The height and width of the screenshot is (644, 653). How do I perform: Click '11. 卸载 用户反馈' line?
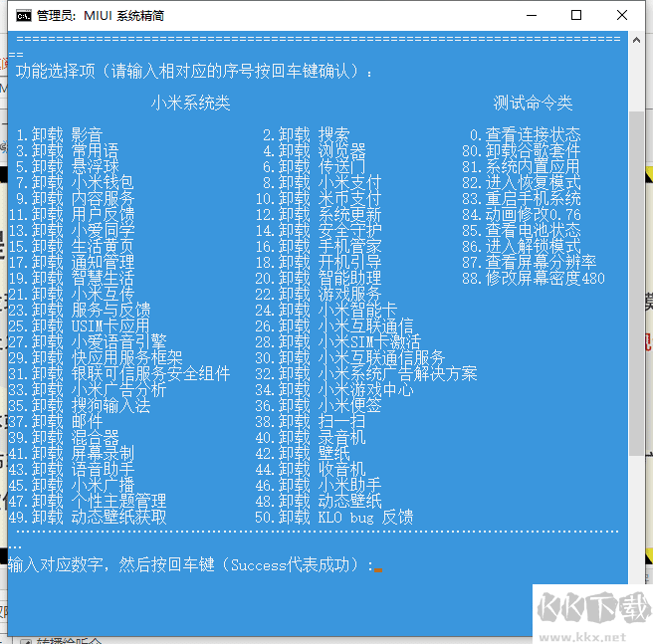click(x=72, y=215)
